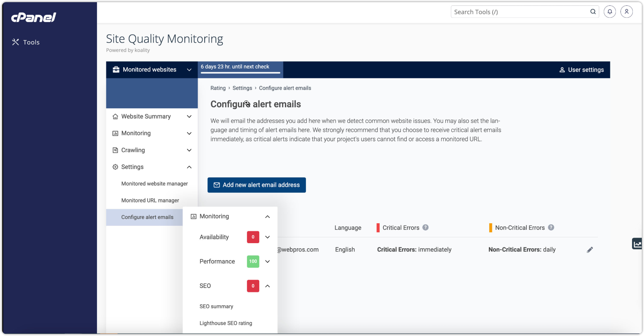
Task: Click Add new alert email address button
Action: (257, 185)
